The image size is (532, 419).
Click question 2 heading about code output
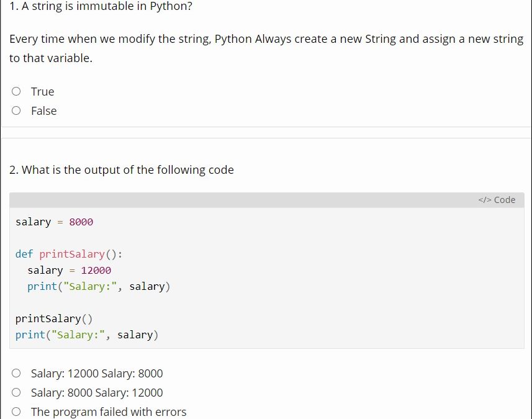[122, 170]
